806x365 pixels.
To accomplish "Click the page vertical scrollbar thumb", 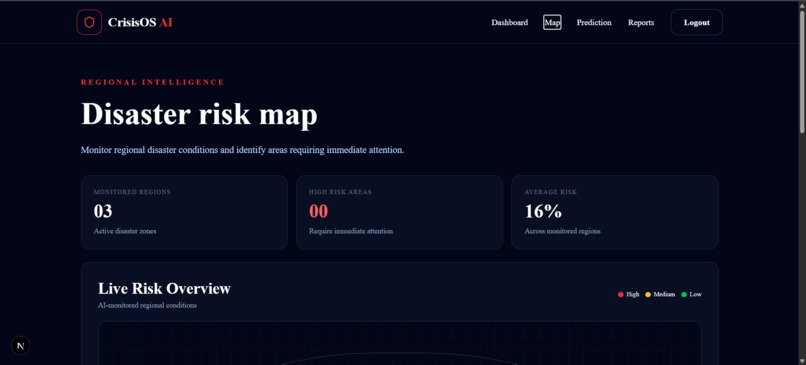I will coord(802,72).
